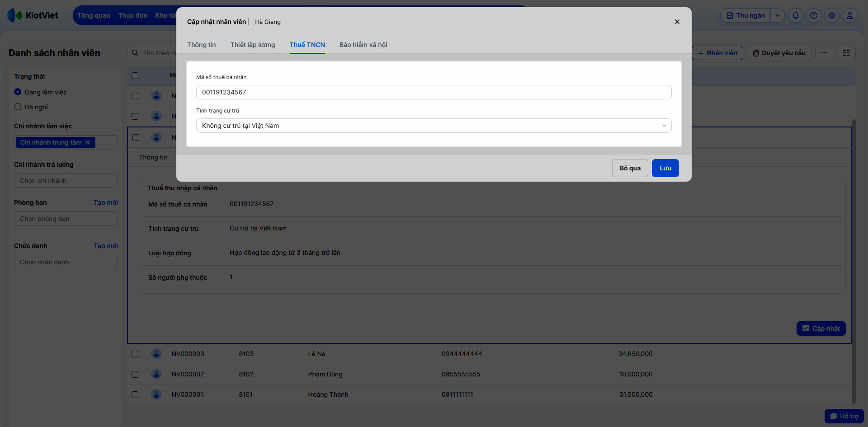This screenshot has width=868, height=427.
Task: Click the KiotViet logo
Action: coord(33,15)
